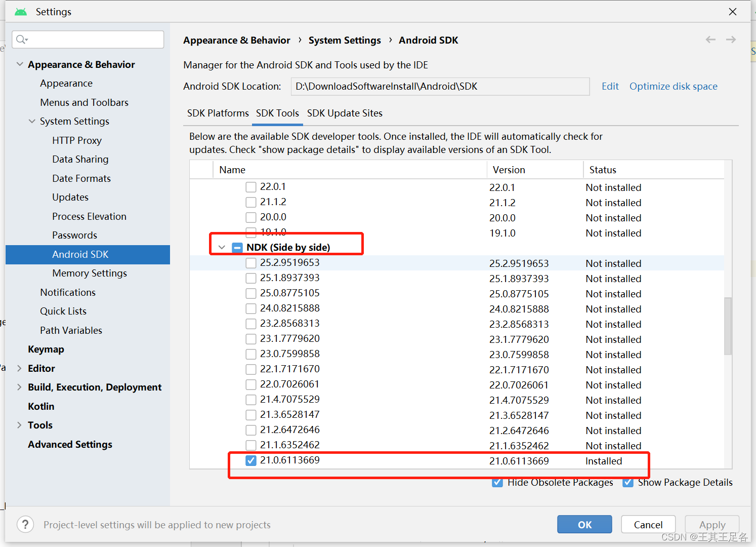Uncheck installed NDK 21.0.6113669

[x=251, y=460]
